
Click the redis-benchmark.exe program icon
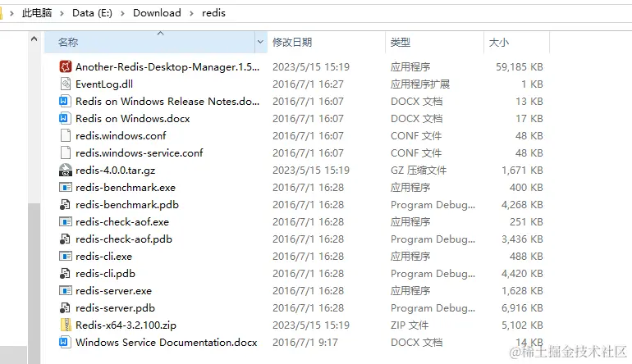coord(66,187)
